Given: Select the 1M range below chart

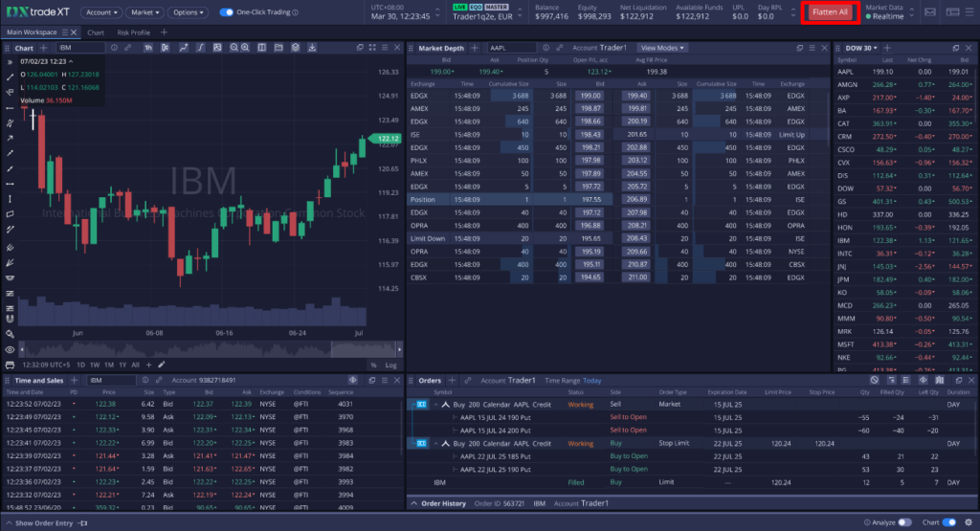Looking at the screenshot, I should [109, 365].
